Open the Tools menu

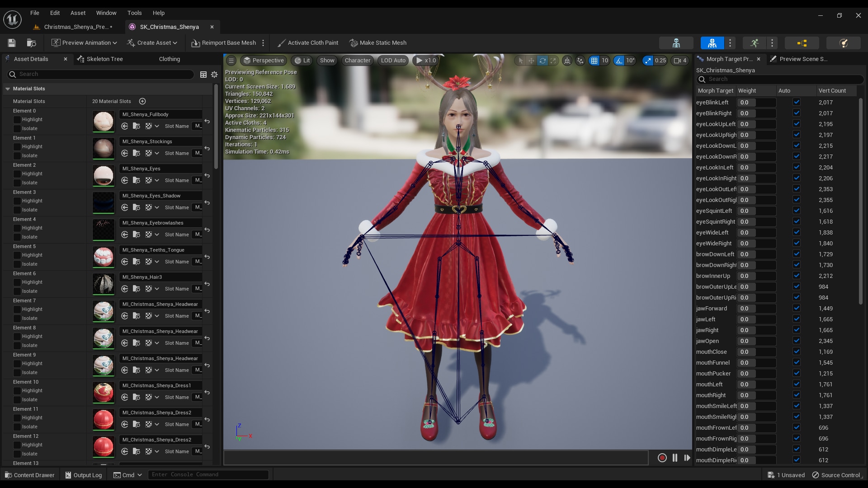tap(134, 13)
